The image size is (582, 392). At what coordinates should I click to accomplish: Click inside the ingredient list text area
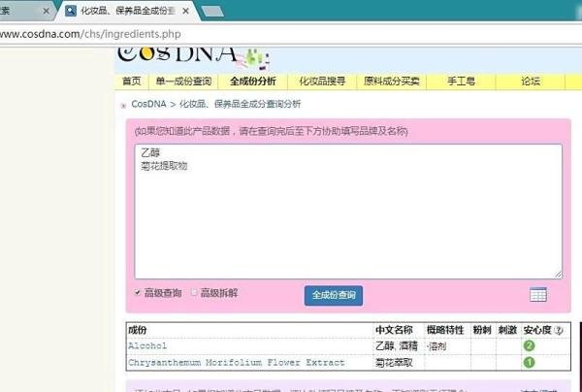coord(348,212)
